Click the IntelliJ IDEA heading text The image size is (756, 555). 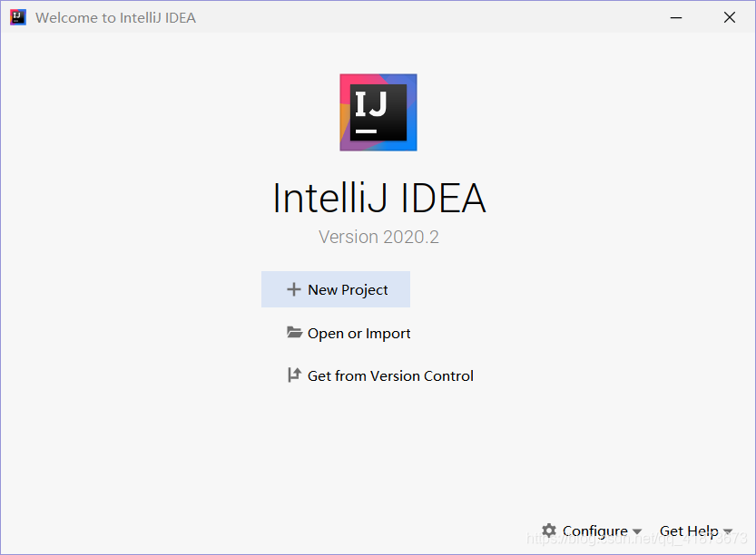379,198
